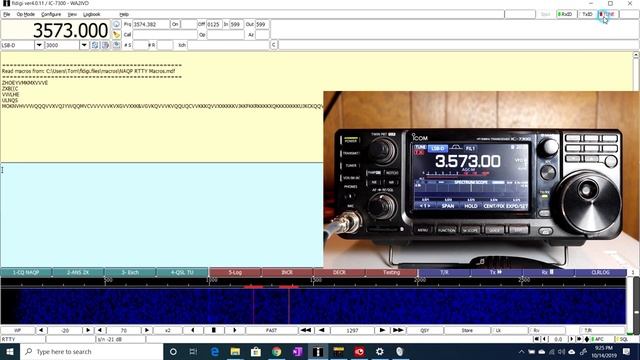
Task: Shift waterfall left with the arrow icon
Action: (193, 330)
